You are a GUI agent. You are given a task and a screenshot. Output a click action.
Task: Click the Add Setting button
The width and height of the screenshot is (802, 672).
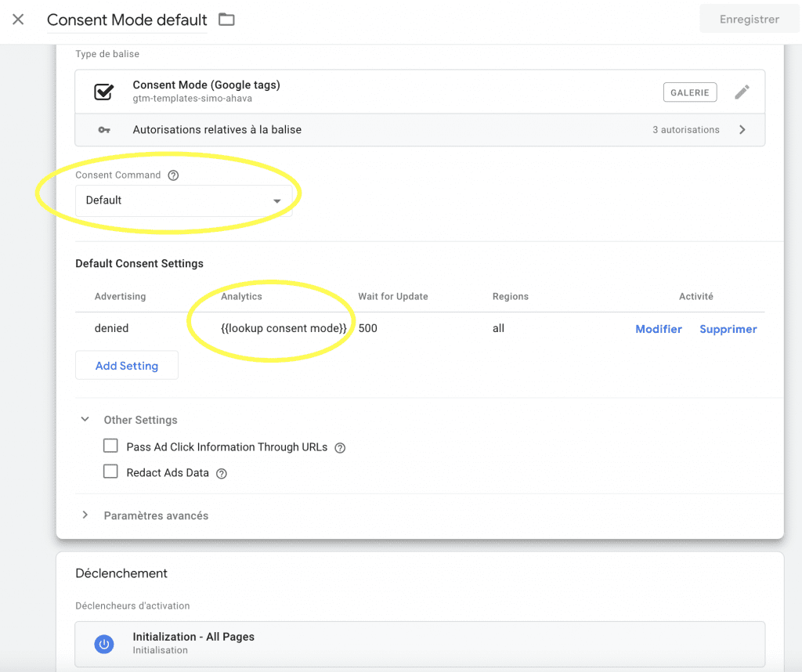(x=127, y=366)
